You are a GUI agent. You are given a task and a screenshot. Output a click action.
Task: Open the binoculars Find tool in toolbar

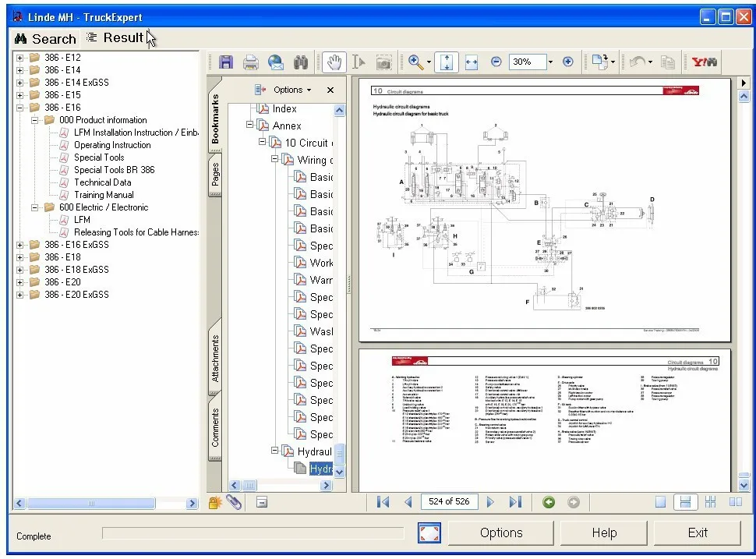[x=301, y=62]
